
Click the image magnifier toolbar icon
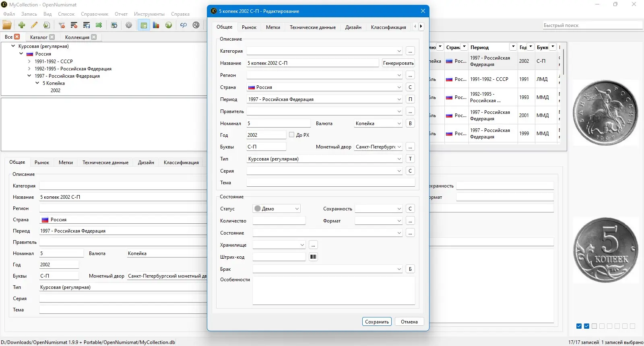click(114, 25)
